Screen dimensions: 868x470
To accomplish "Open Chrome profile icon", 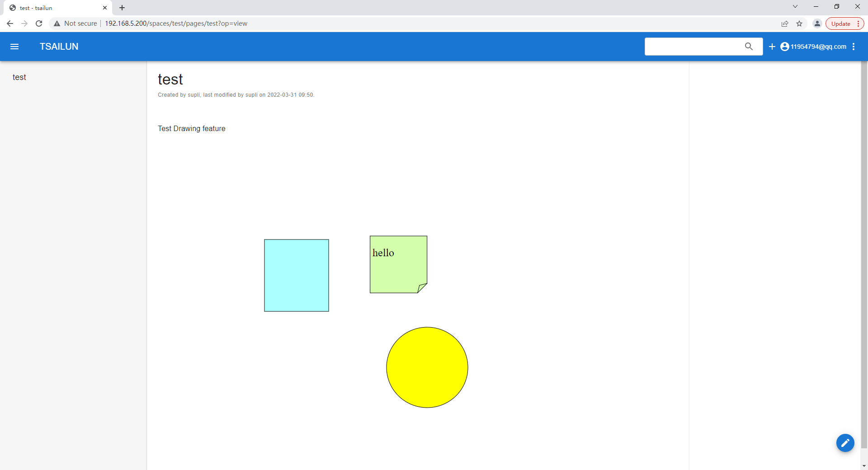I will coord(817,23).
